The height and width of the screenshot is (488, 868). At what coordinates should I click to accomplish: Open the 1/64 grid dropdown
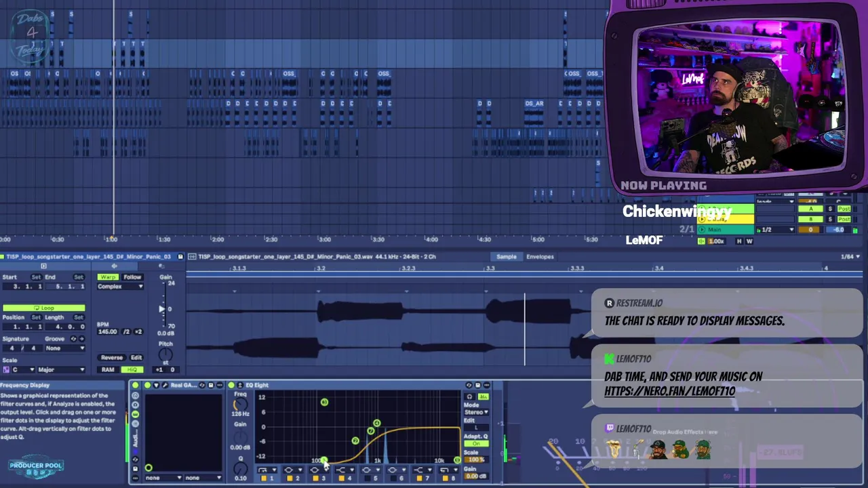tap(851, 257)
